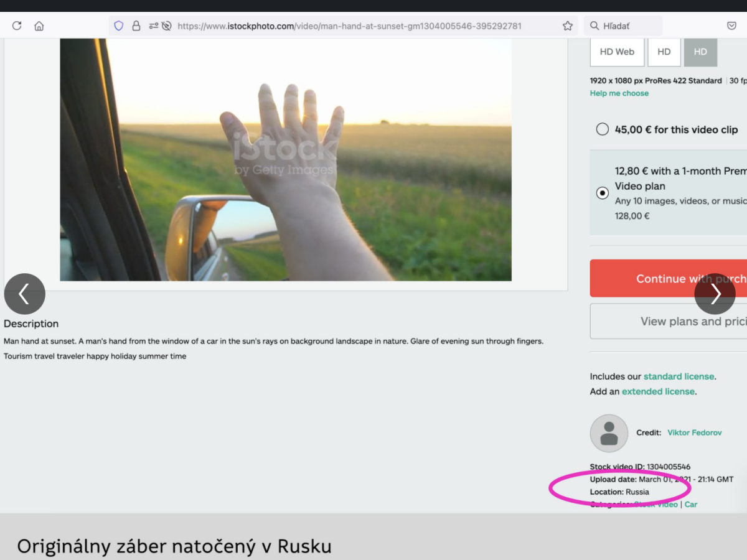Open the tracking protection shield icon
Image resolution: width=747 pixels, height=560 pixels.
[x=119, y=26]
